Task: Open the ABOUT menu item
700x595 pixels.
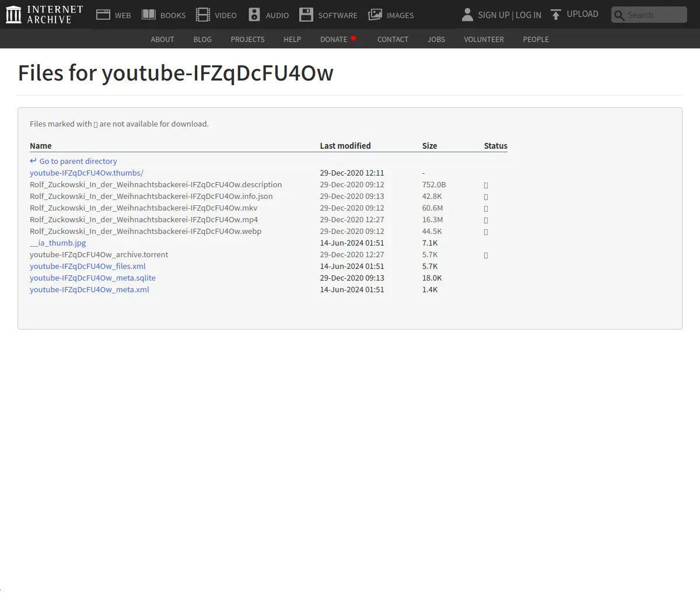Action: 162,39
